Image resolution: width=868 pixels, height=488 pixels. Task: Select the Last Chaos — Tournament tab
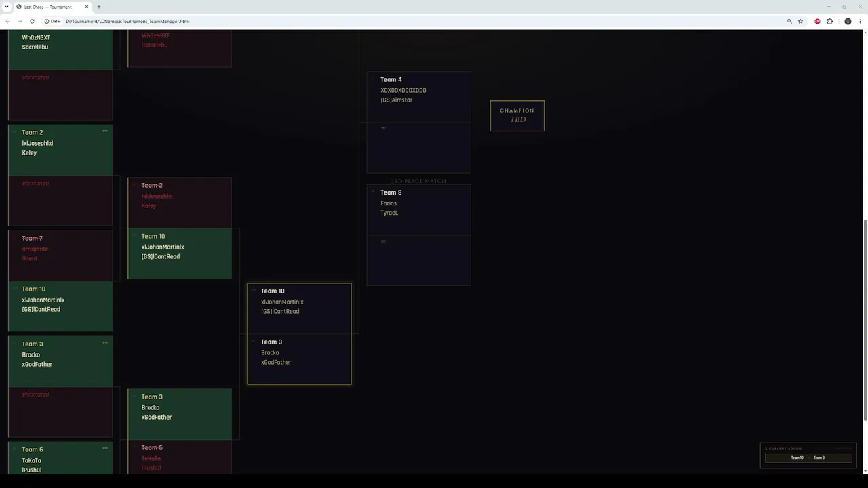[x=53, y=7]
